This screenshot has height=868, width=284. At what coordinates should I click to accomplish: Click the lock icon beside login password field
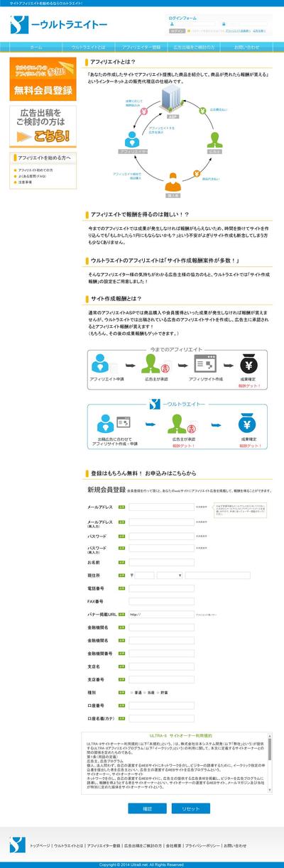coord(224,23)
